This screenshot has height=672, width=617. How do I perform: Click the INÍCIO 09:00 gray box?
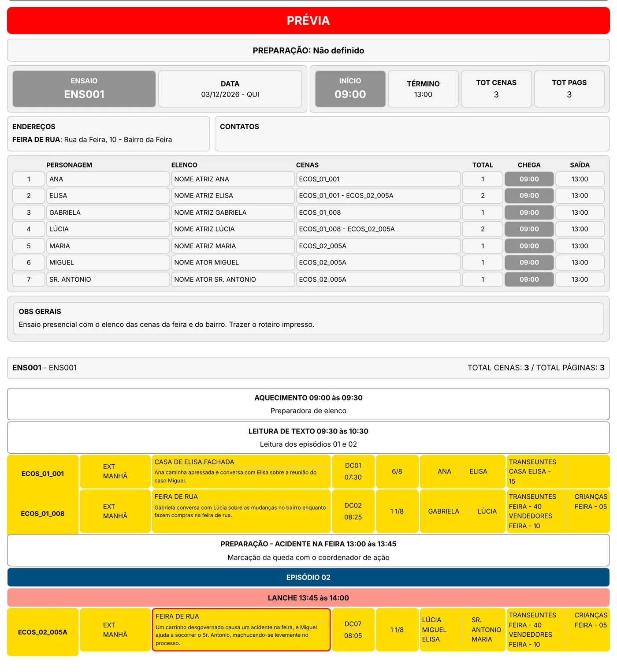coord(350,89)
